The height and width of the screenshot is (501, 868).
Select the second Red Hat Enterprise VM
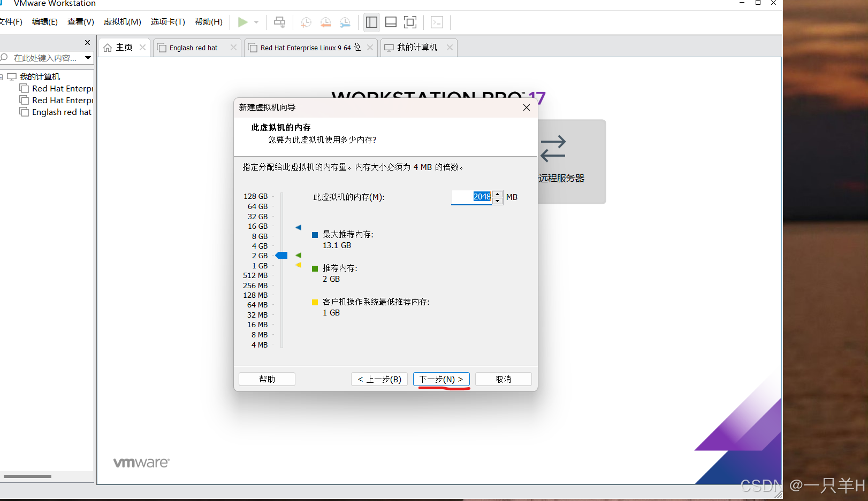63,101
